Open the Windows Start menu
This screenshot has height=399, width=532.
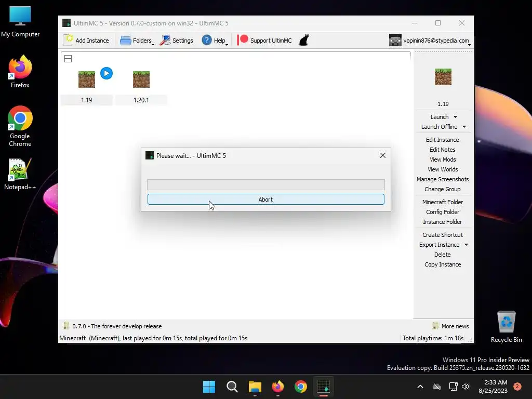click(209, 387)
